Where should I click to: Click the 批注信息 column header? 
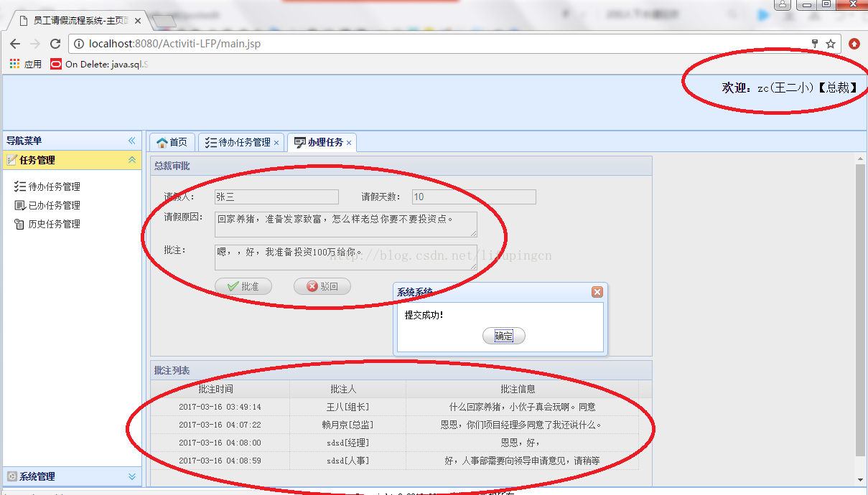(522, 389)
